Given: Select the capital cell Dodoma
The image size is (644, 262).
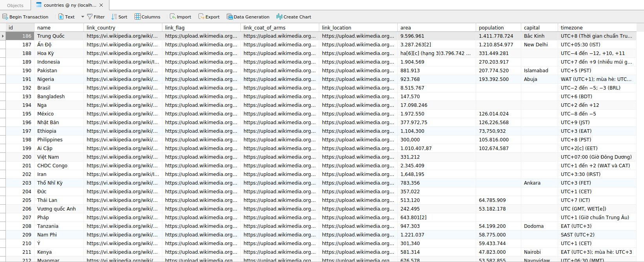Looking at the screenshot, I should pos(539,226).
